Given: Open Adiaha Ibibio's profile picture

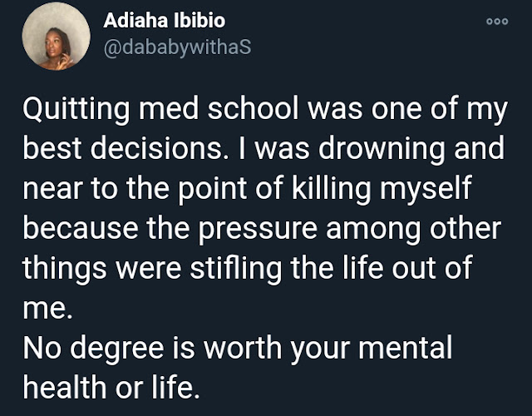Looking at the screenshot, I should [57, 36].
